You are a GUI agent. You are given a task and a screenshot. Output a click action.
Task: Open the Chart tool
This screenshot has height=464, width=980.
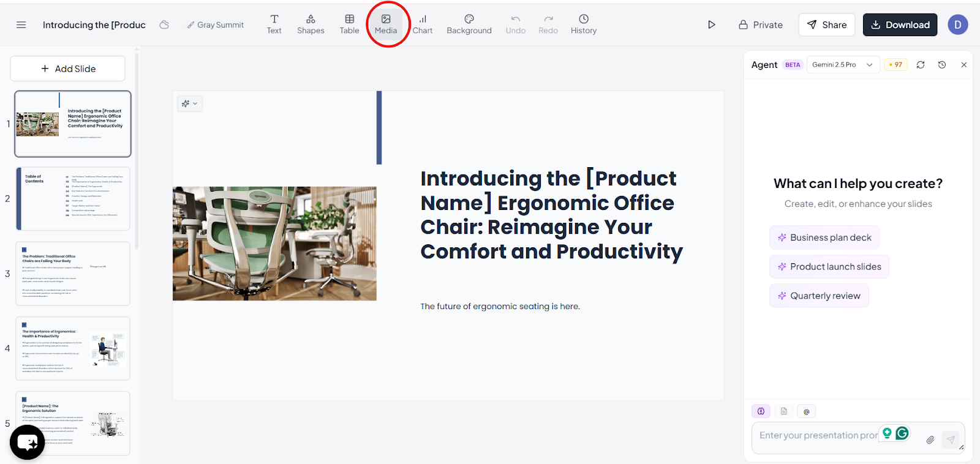click(422, 24)
